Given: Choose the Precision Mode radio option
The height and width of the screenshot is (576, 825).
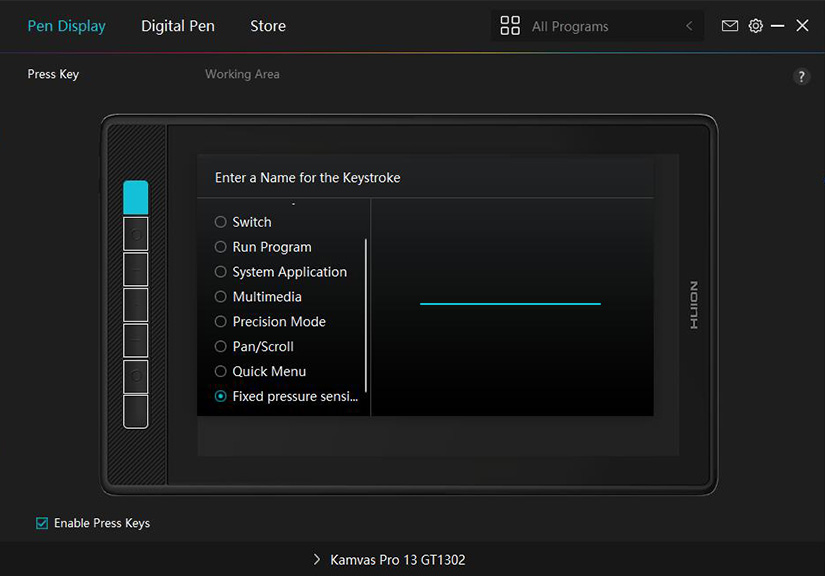Looking at the screenshot, I should pos(221,322).
